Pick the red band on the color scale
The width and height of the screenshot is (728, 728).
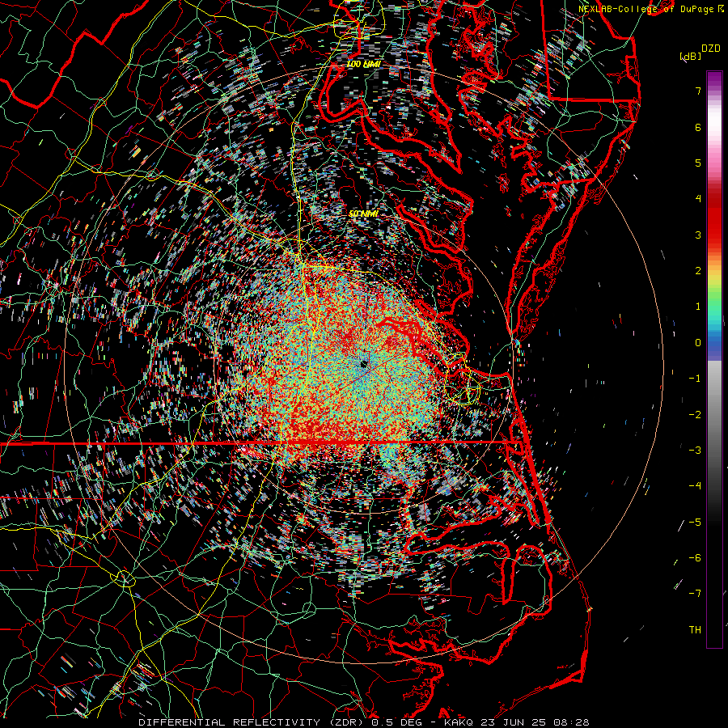pos(714,223)
